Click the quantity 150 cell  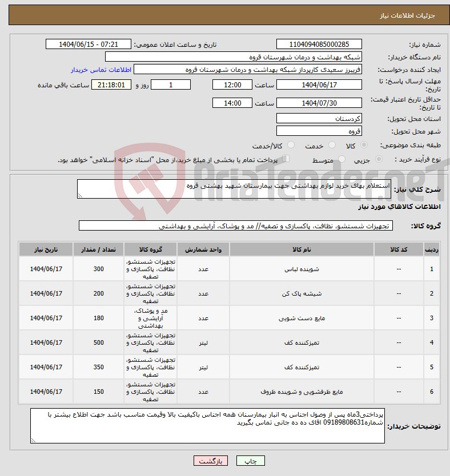click(x=98, y=392)
